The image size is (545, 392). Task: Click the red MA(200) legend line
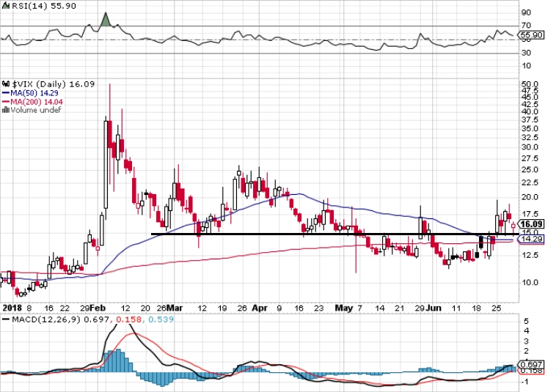click(x=6, y=102)
